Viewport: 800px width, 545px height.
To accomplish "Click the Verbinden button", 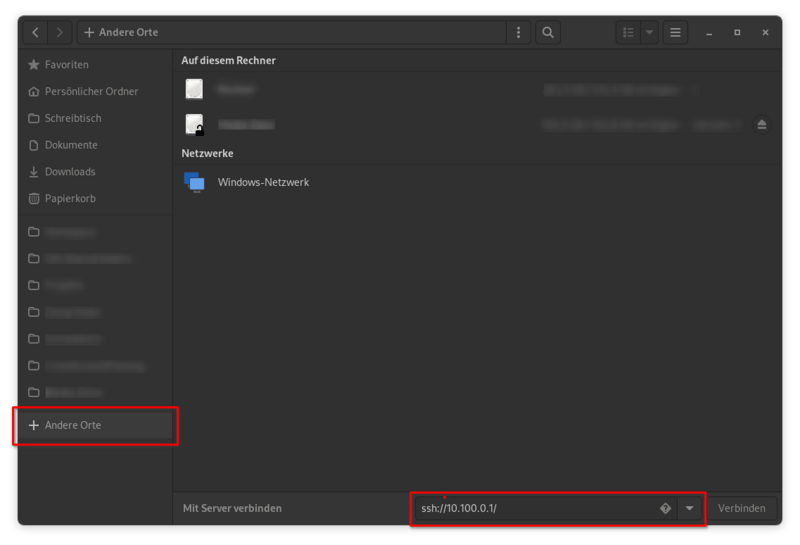I will point(742,508).
